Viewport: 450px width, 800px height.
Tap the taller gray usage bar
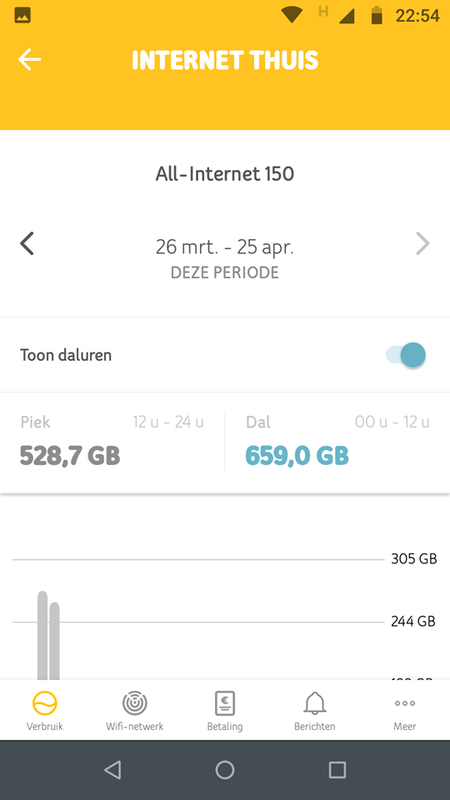point(42,635)
